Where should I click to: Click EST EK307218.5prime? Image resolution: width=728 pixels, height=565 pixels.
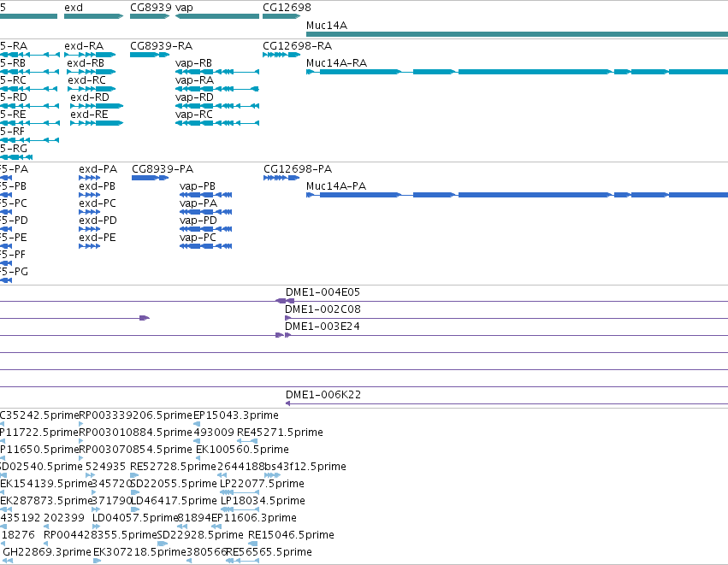[139, 552]
